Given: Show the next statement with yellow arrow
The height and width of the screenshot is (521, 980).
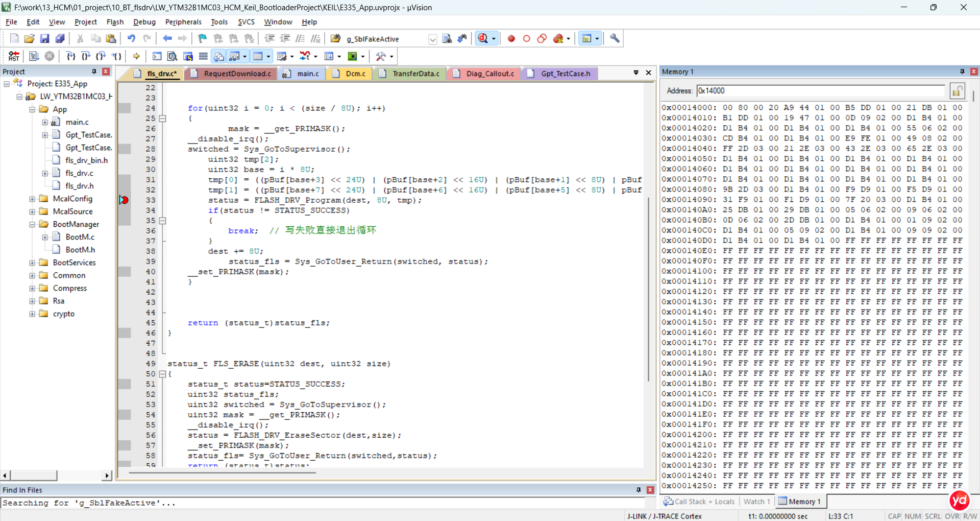Looking at the screenshot, I should 136,56.
